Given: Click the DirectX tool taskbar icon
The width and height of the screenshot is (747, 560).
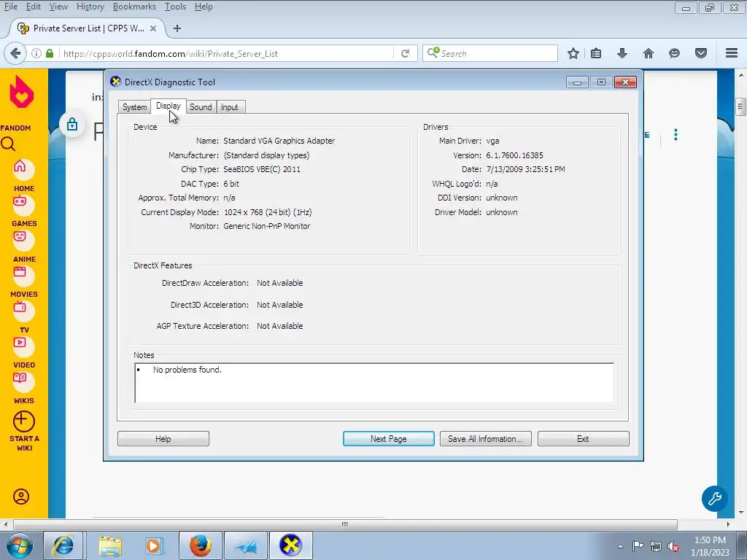Looking at the screenshot, I should pyautogui.click(x=291, y=545).
